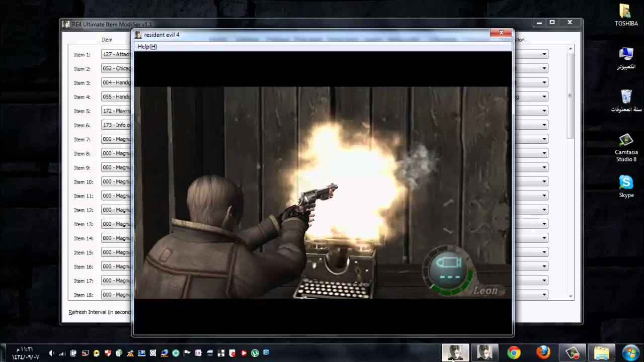This screenshot has height=362, width=644.
Task: Click the yellow warning triangle tray icon
Action: 130,353
